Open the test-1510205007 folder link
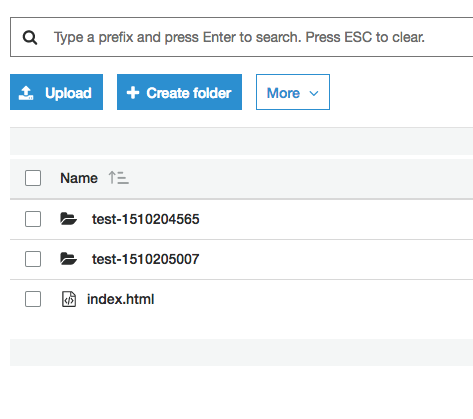Image resolution: width=473 pixels, height=419 pixels. tap(146, 259)
